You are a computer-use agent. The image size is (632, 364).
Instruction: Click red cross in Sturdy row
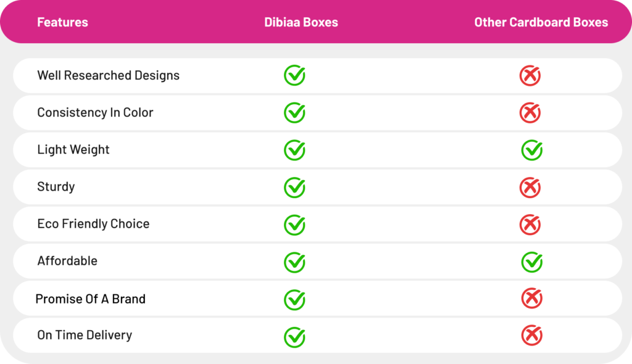pyautogui.click(x=530, y=188)
